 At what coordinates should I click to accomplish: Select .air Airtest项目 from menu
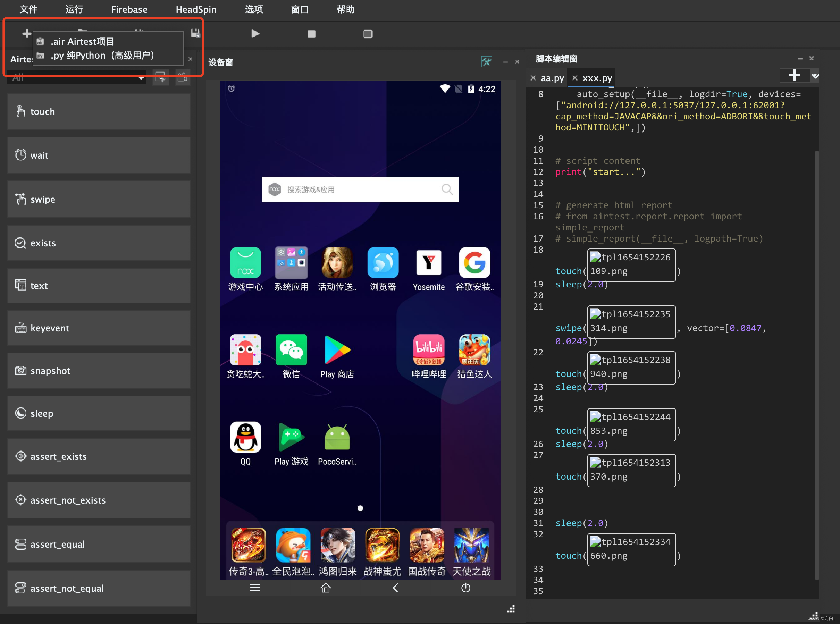pos(82,42)
